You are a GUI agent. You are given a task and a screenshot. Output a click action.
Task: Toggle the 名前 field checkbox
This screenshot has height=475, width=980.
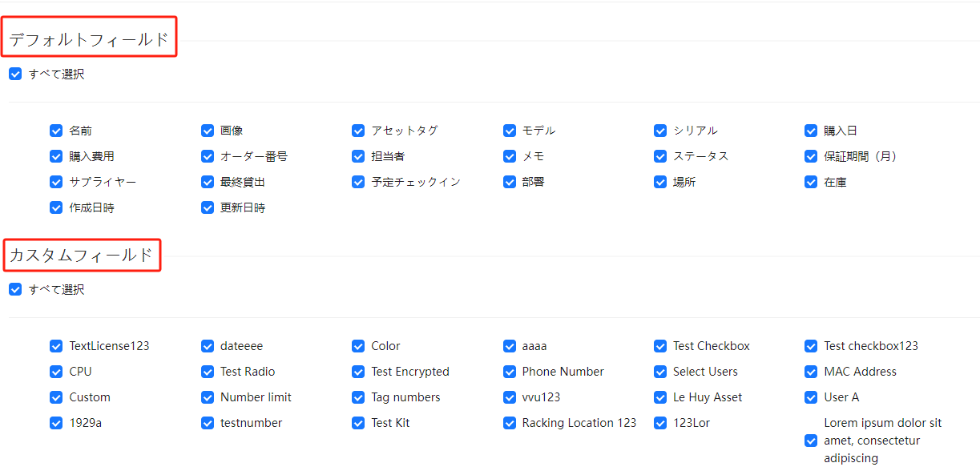(56, 131)
